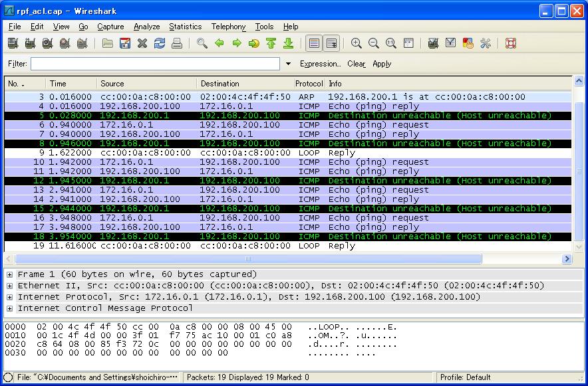
Task: Focus the display filter input field
Action: tap(155, 64)
